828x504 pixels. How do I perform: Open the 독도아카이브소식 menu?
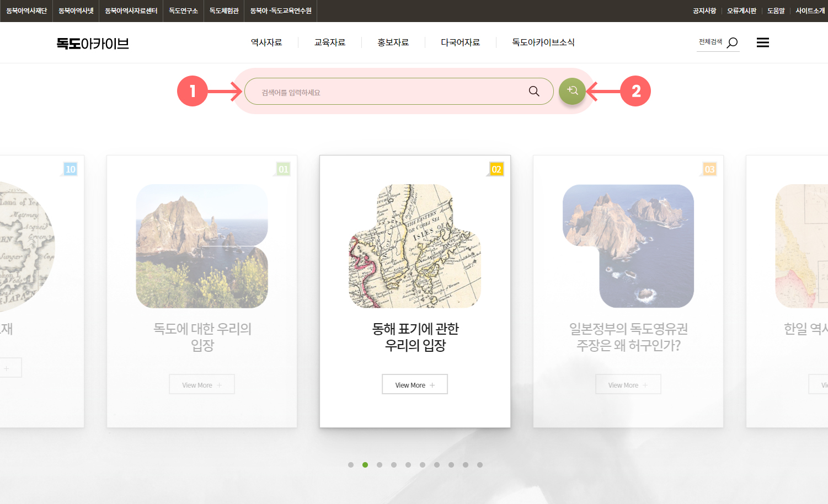(543, 42)
